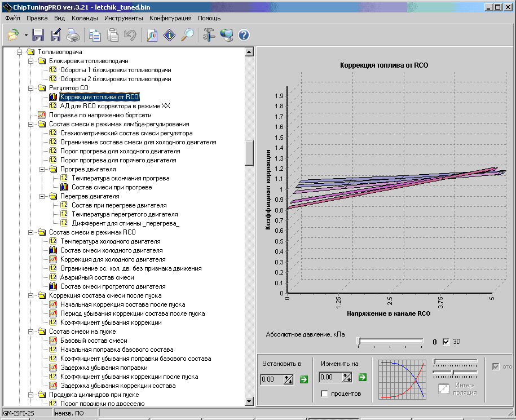Click inside the 'Установить в' value field

point(272,379)
